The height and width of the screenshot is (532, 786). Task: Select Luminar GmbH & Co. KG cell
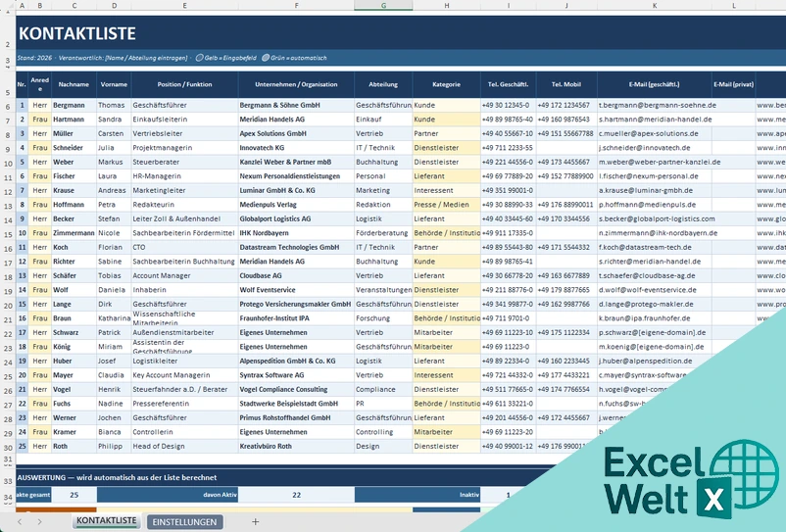[296, 190]
